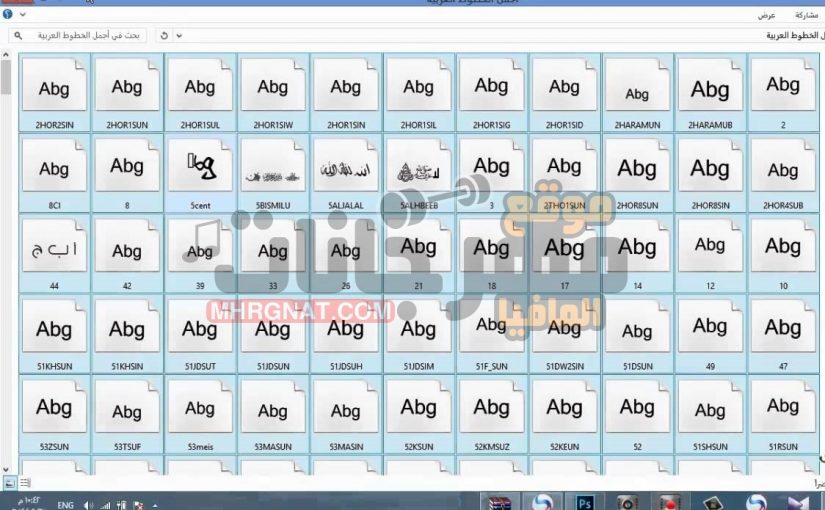825x510 pixels.
Task: Select the font file named 44
Action: [54, 253]
